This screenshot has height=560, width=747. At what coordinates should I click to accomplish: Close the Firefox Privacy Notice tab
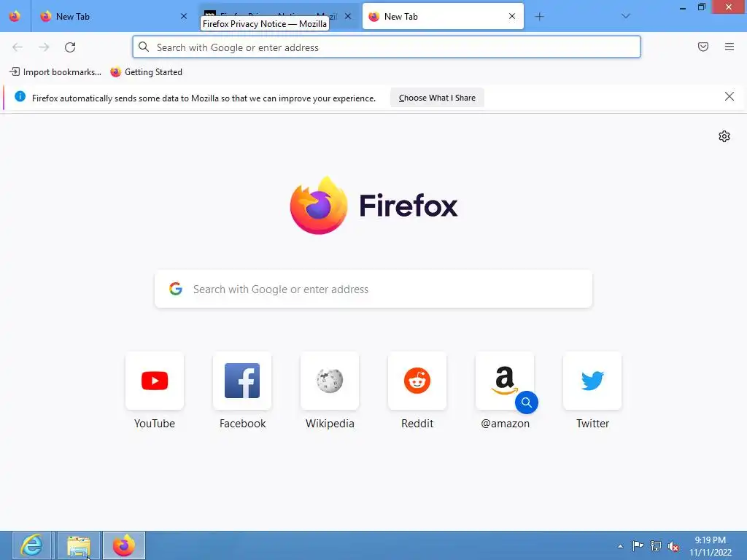[348, 16]
